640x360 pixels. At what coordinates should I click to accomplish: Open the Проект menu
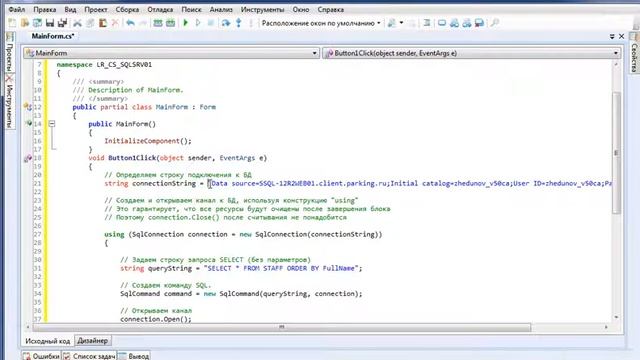[96, 9]
